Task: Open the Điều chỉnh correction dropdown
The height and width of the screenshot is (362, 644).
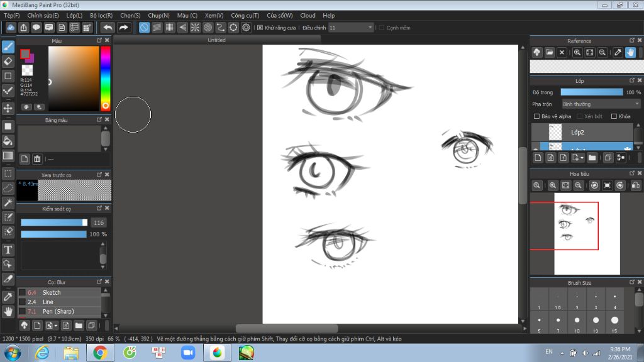Action: pyautogui.click(x=351, y=28)
